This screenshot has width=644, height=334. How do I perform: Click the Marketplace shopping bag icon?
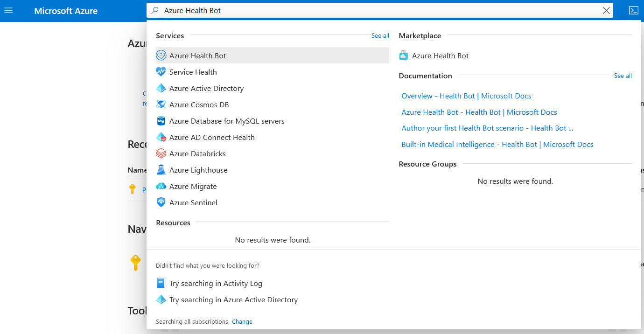point(404,56)
